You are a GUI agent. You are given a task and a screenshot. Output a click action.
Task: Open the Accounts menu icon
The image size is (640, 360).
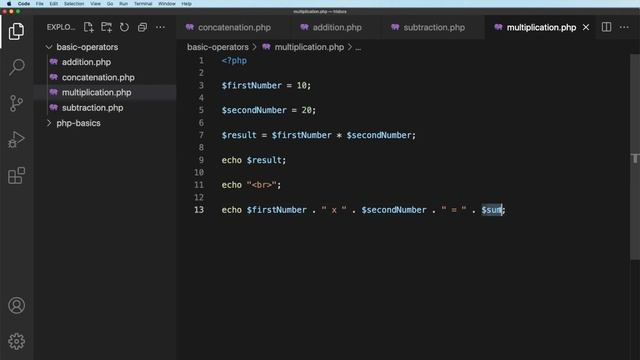pyautogui.click(x=16, y=305)
